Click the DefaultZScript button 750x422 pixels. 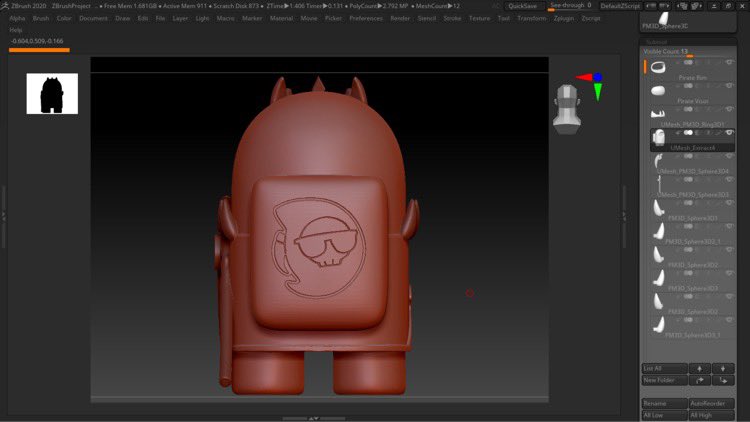(620, 6)
